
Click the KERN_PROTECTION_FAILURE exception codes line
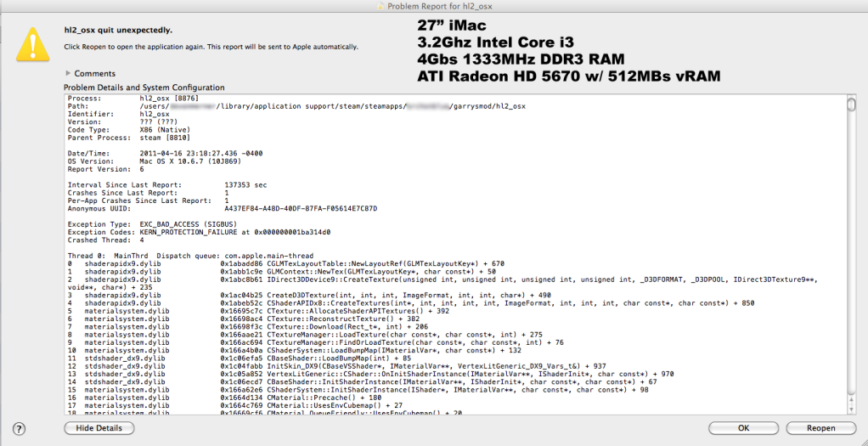(200, 232)
